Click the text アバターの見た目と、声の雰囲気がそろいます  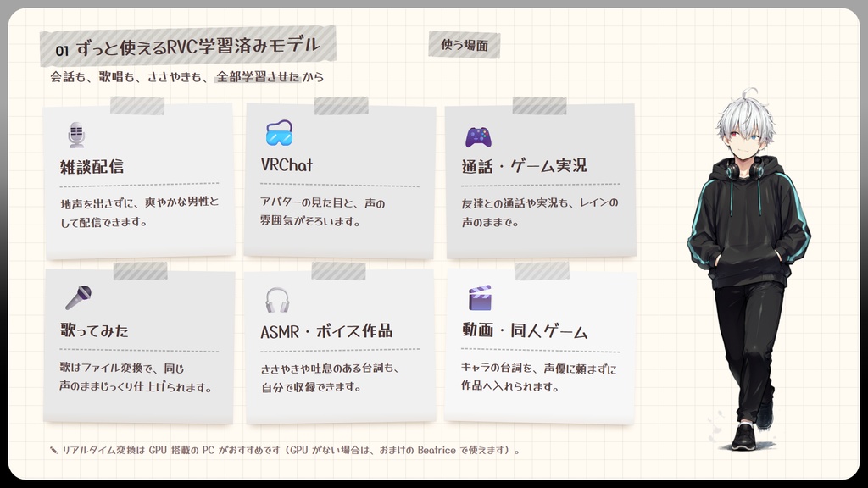(x=323, y=212)
